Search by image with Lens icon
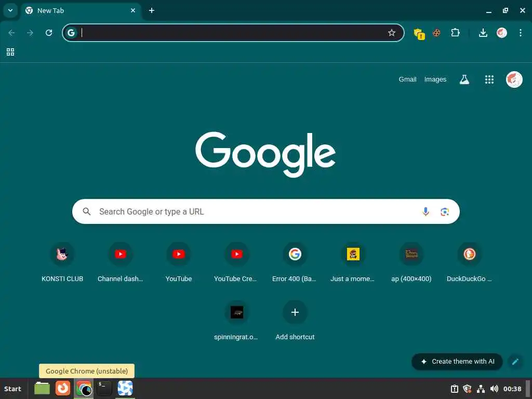This screenshot has height=399, width=532. coord(445,212)
